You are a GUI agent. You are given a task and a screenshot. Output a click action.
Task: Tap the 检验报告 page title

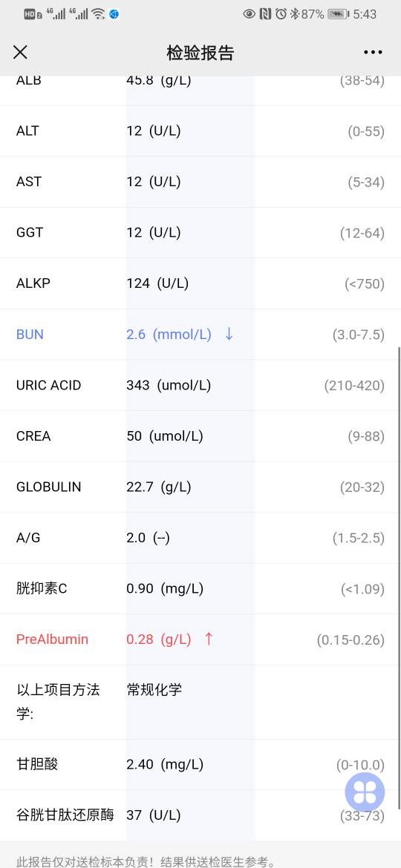[x=200, y=53]
